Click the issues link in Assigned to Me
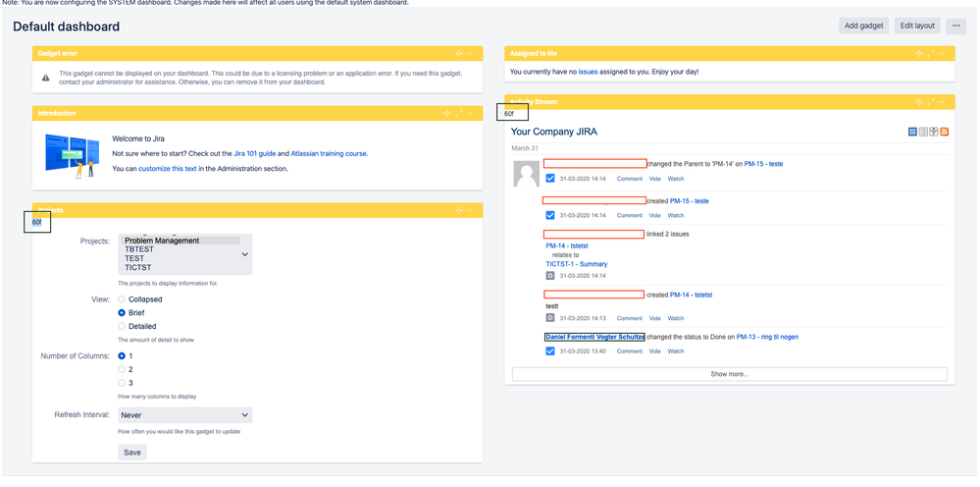Viewport: 980px width, 487px height. coord(589,72)
